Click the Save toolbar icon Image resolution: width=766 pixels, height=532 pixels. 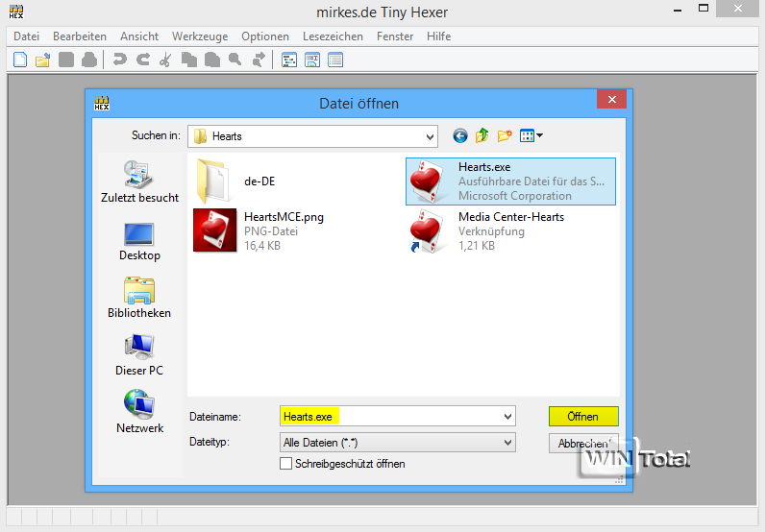coord(66,60)
